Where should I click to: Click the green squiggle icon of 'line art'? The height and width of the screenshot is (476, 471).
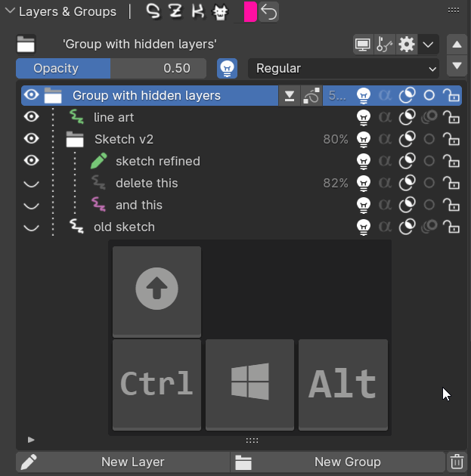coord(76,117)
